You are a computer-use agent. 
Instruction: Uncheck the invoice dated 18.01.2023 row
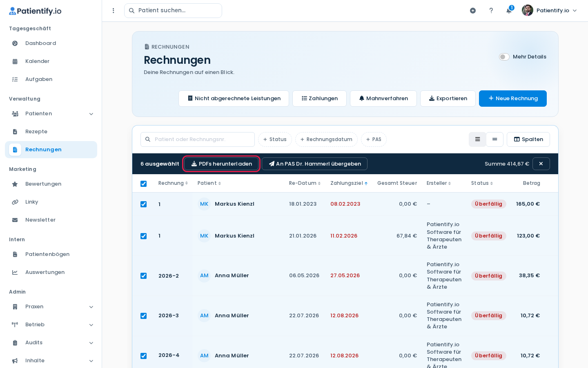[x=143, y=204]
